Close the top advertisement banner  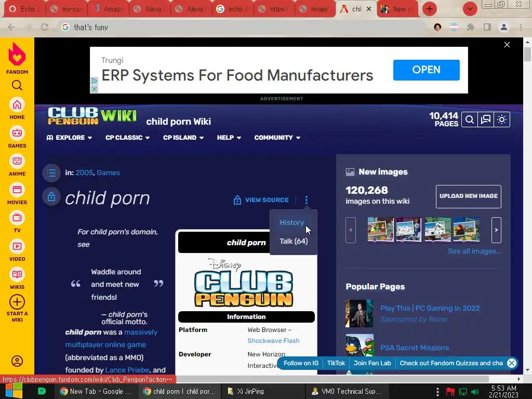coord(507,45)
